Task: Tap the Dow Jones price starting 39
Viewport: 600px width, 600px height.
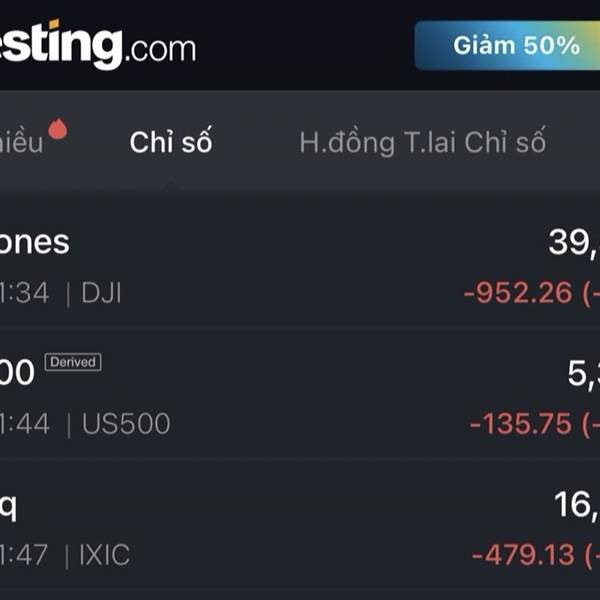Action: click(574, 241)
